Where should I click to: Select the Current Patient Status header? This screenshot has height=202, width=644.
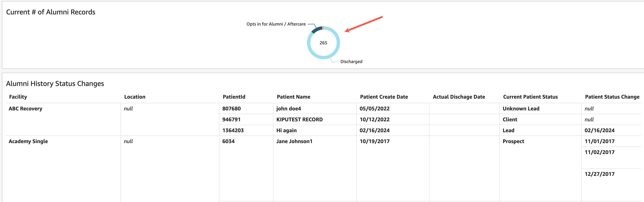pos(530,97)
